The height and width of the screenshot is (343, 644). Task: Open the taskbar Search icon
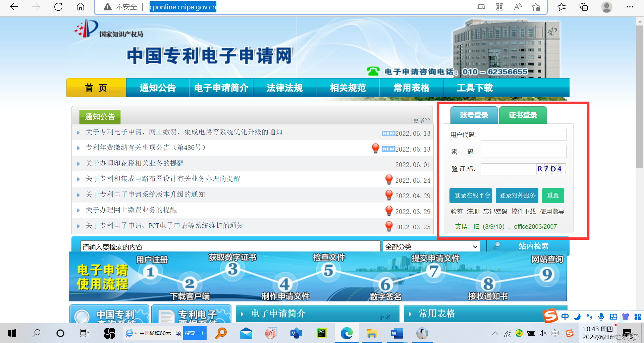tap(36, 333)
